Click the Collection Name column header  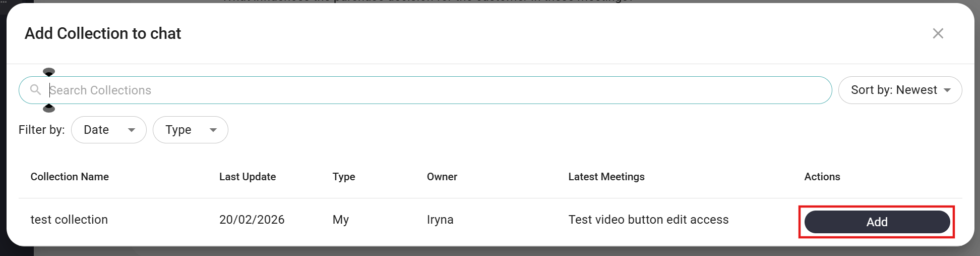click(70, 177)
